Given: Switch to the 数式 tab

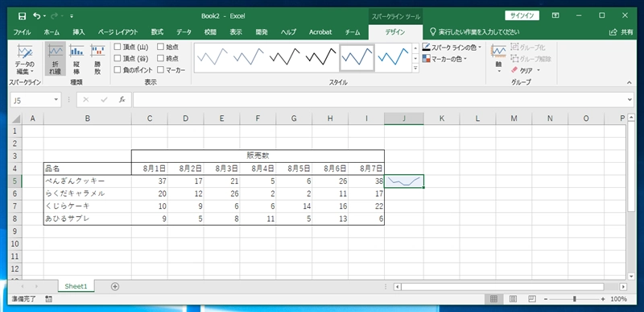Looking at the screenshot, I should click(x=157, y=32).
